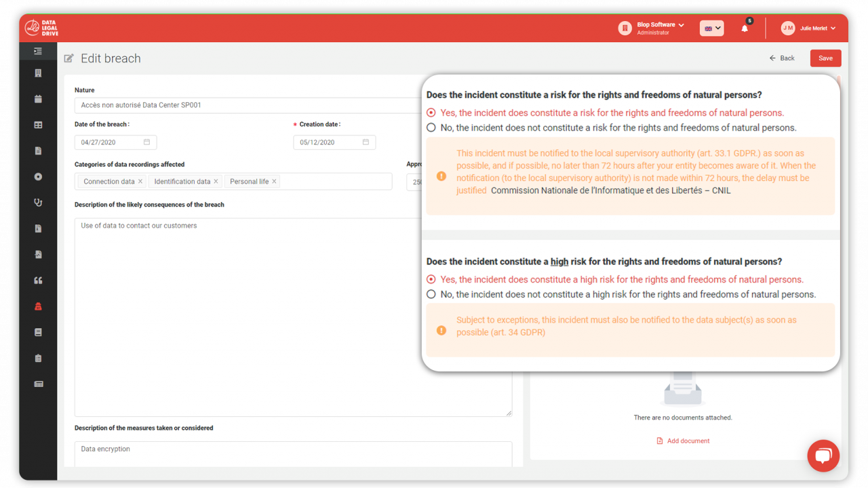The width and height of the screenshot is (868, 488).
Task: Edit the Nature field
Action: pyautogui.click(x=248, y=105)
